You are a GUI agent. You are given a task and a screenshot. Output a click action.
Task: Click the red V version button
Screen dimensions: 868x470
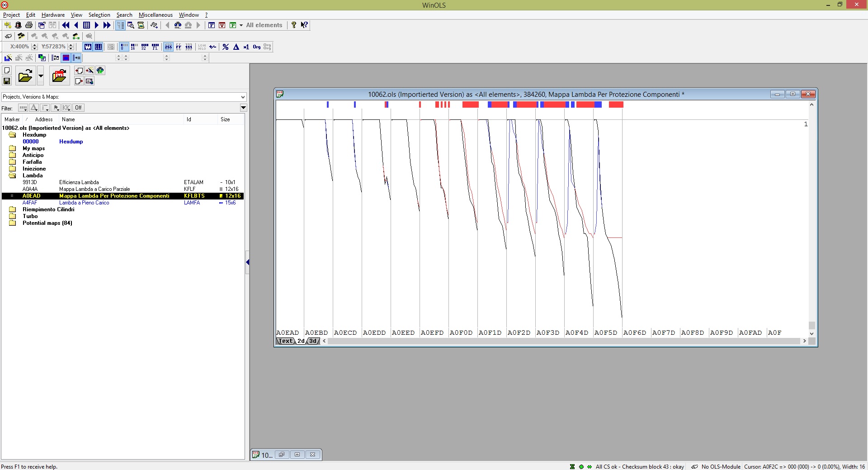(222, 25)
